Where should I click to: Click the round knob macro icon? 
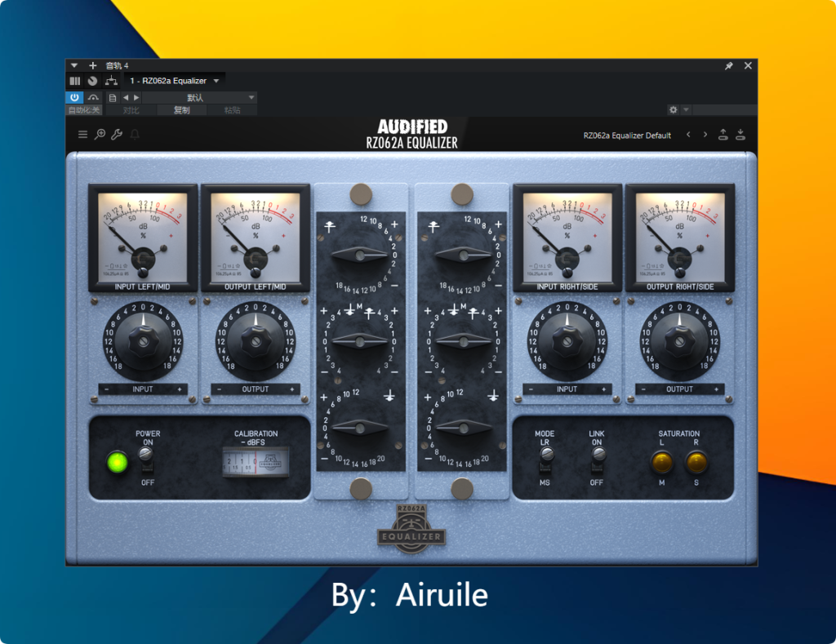(93, 81)
